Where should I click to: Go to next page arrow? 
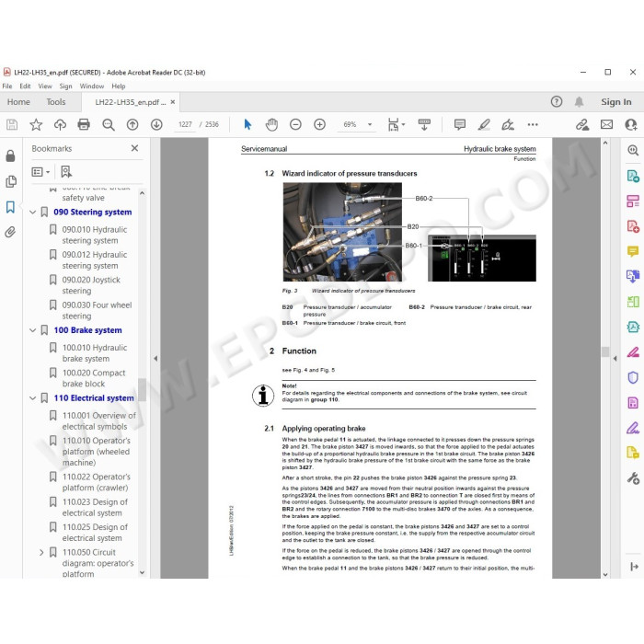[156, 124]
